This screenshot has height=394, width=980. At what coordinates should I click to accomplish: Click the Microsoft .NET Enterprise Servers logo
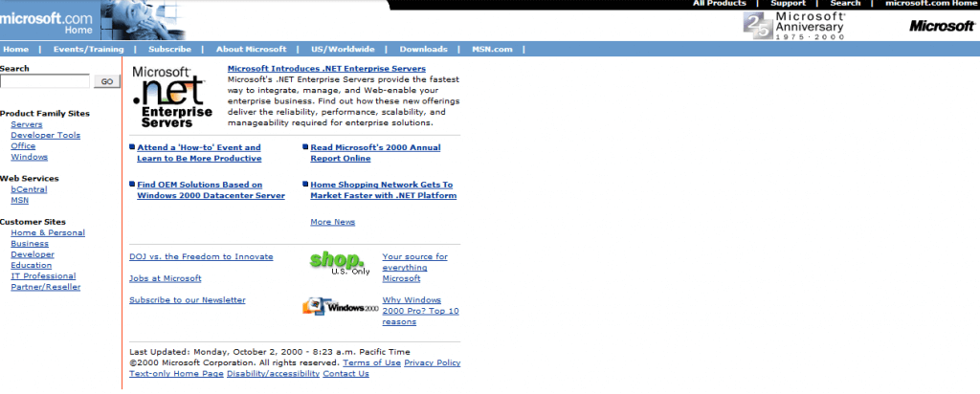172,97
